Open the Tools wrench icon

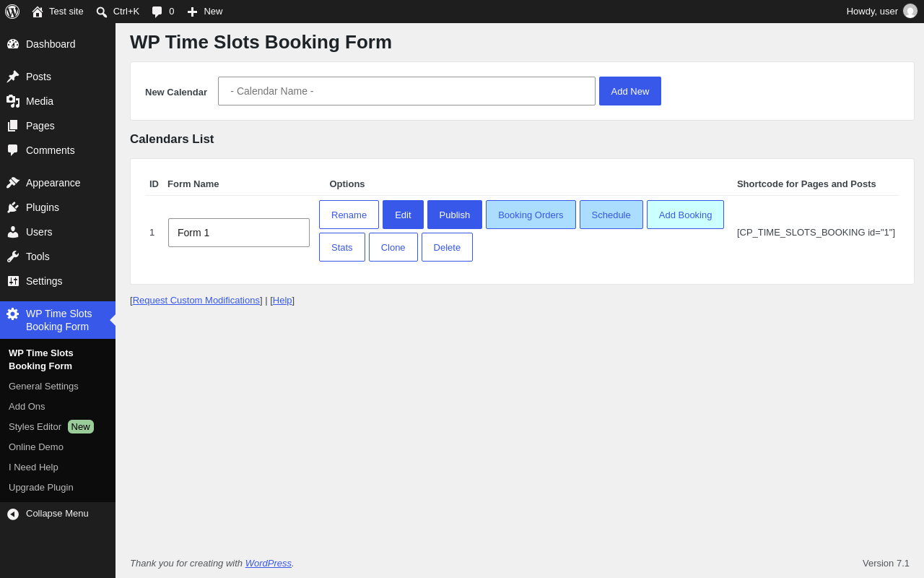(13, 256)
